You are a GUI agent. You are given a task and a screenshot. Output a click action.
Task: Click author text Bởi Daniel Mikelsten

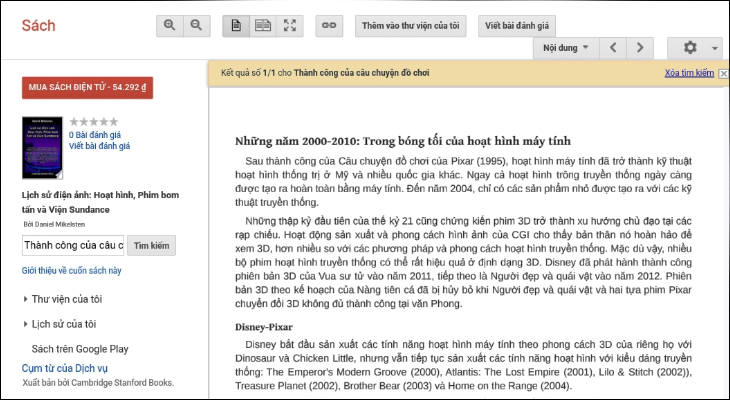pyautogui.click(x=54, y=224)
